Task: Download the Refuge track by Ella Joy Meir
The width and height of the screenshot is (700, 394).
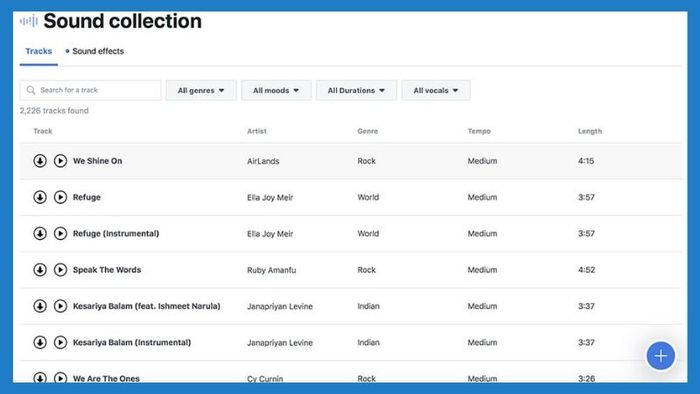Action: pyautogui.click(x=40, y=197)
